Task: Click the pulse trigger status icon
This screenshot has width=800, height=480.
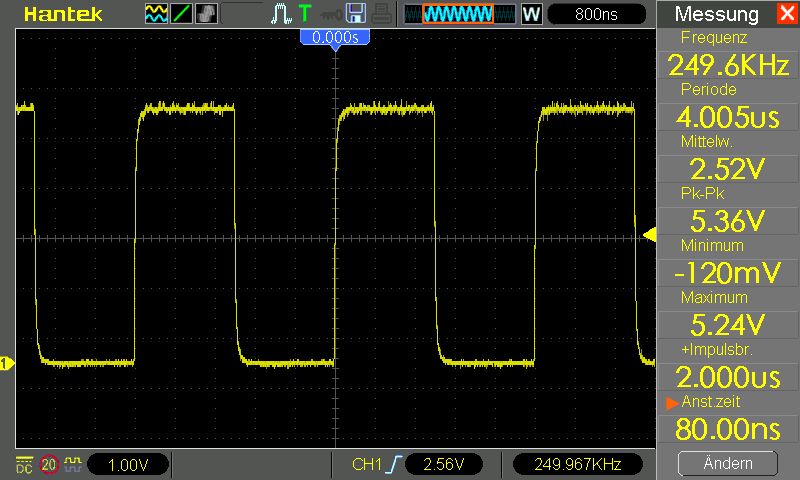Action: pyautogui.click(x=280, y=14)
